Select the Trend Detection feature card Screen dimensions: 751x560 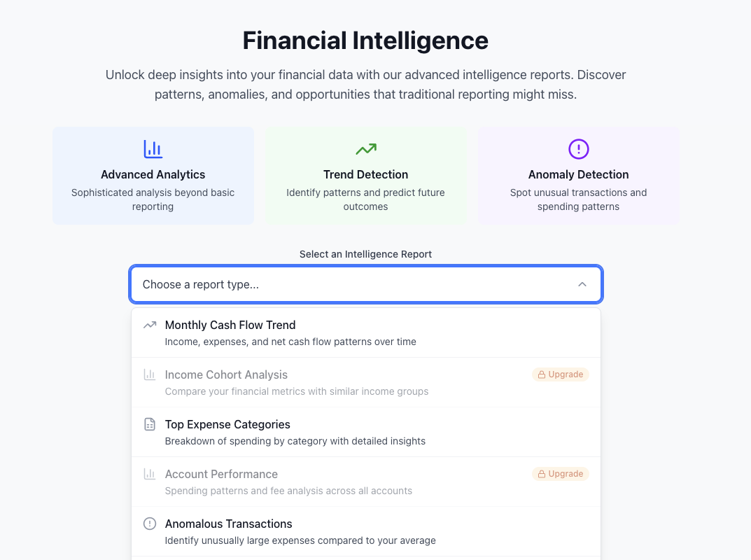(365, 176)
